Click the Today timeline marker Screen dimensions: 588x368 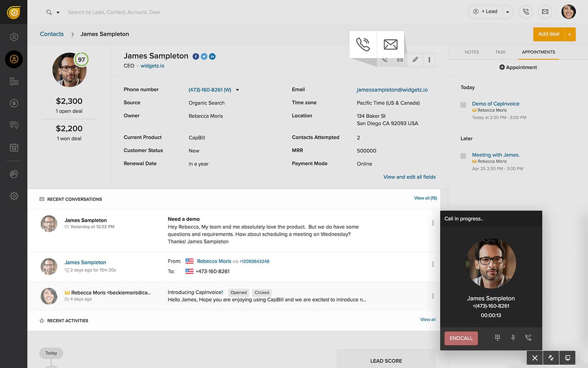(x=51, y=353)
